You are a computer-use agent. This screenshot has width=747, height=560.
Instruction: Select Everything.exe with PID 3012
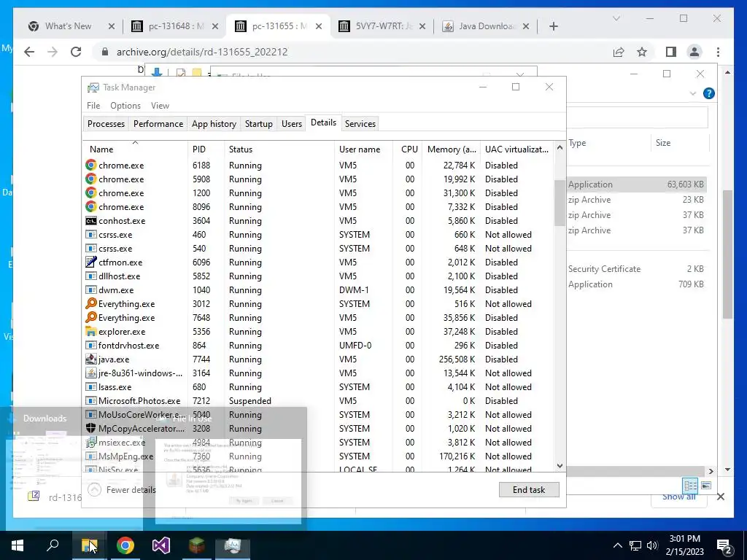[318, 304]
